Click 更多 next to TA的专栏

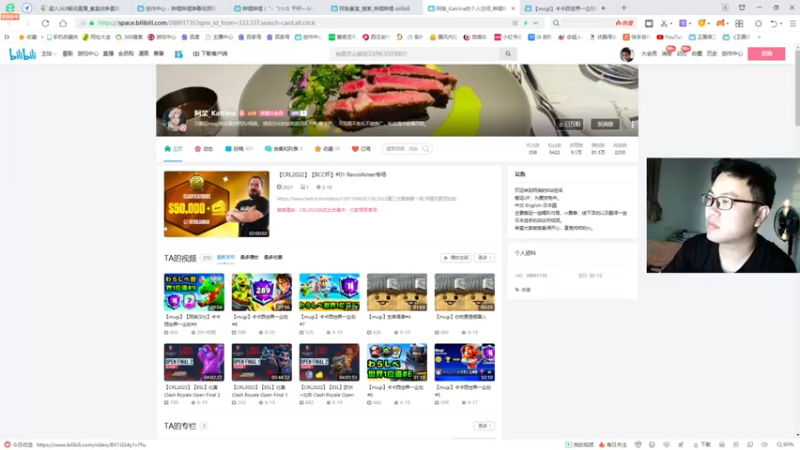(x=484, y=426)
